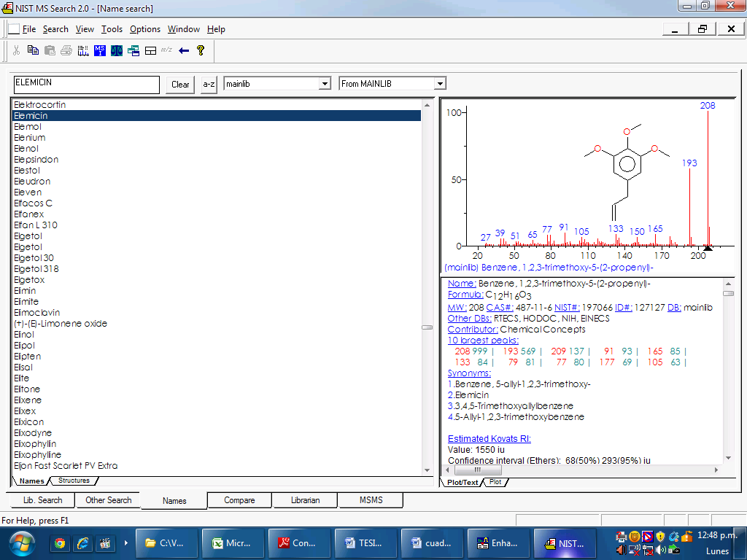Select Elemol in the names list
The height and width of the screenshot is (560, 747).
coord(28,127)
